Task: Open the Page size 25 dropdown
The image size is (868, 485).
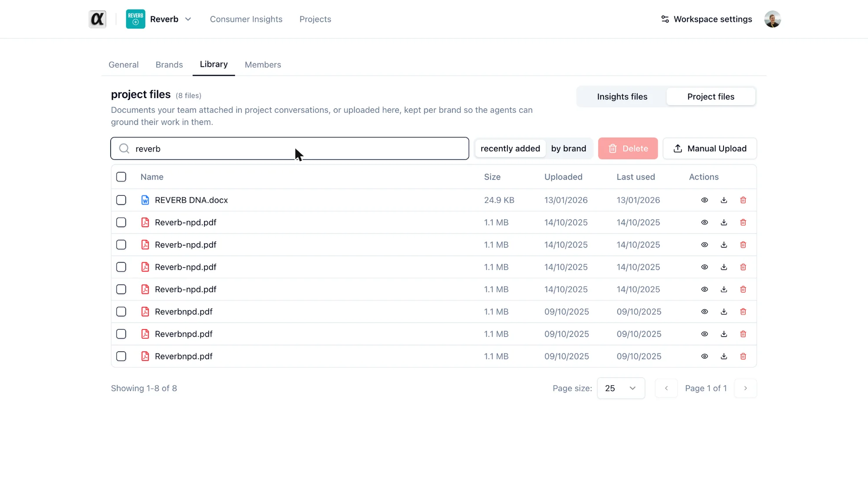Action: (x=621, y=388)
